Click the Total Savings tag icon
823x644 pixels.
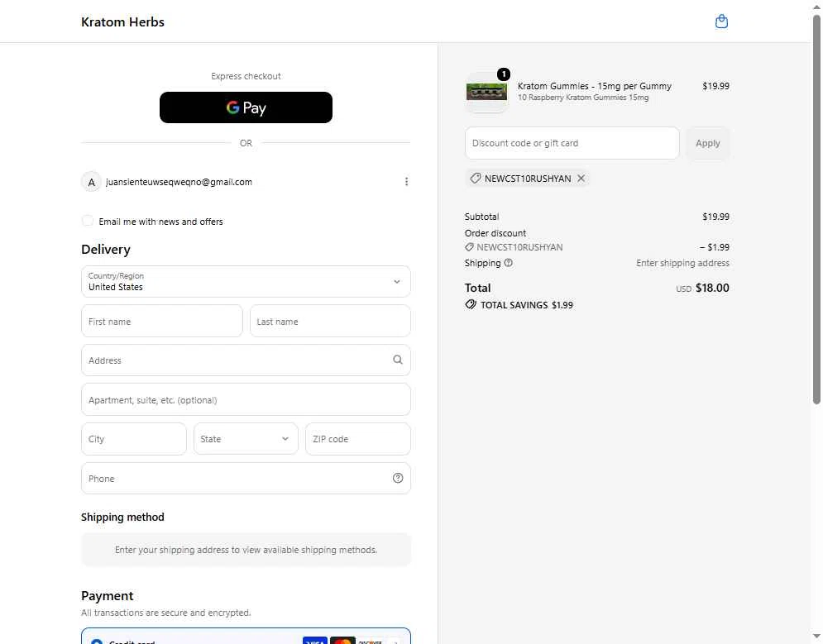pos(471,305)
